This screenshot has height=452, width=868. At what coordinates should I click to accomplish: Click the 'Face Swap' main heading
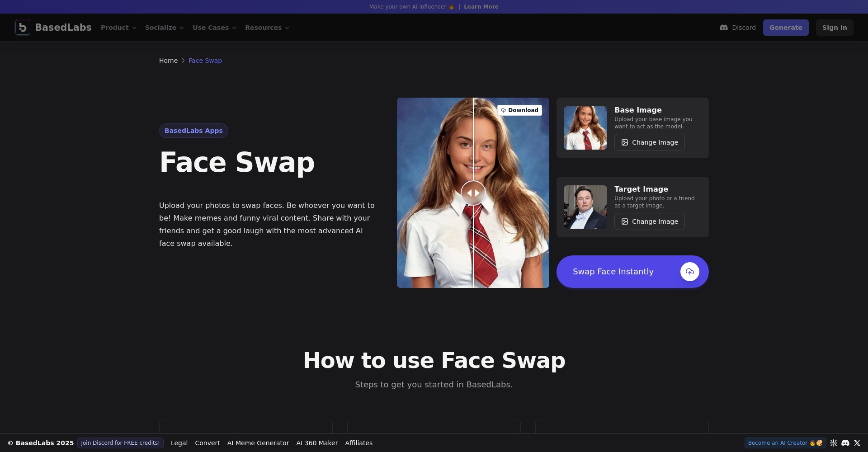[x=237, y=162]
